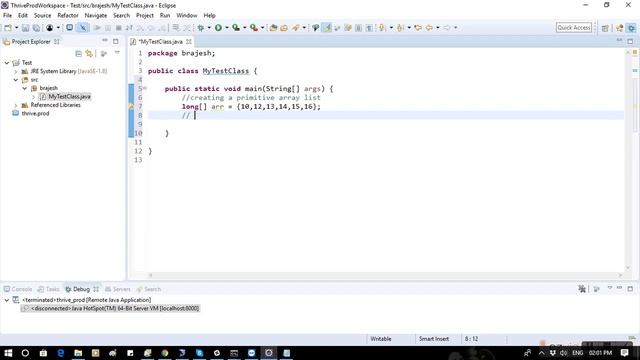
Task: Expand the Referenced Libraries node
Action: (x=16, y=105)
